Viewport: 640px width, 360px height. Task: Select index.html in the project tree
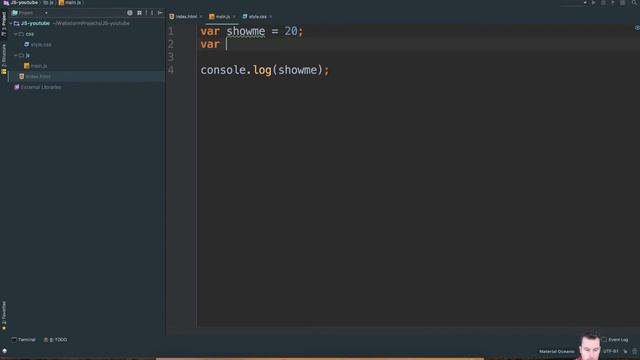pos(35,77)
